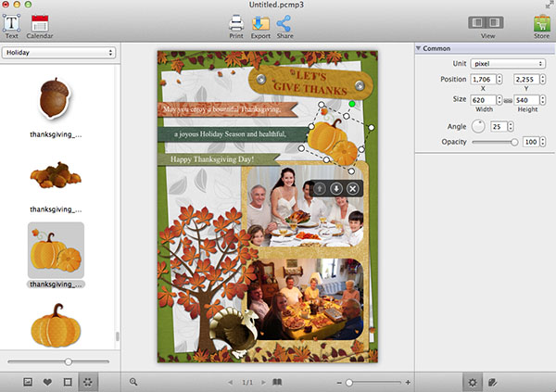Switch to the clipart tab in sidebar
Viewport: 556px width, 392px height.
pos(87,381)
